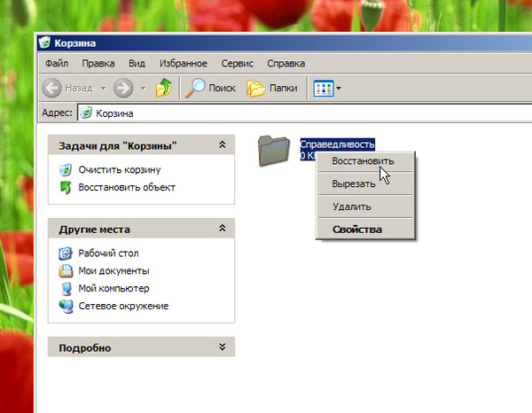Select the Справедливость folder icon
532x413 pixels.
pyautogui.click(x=276, y=151)
